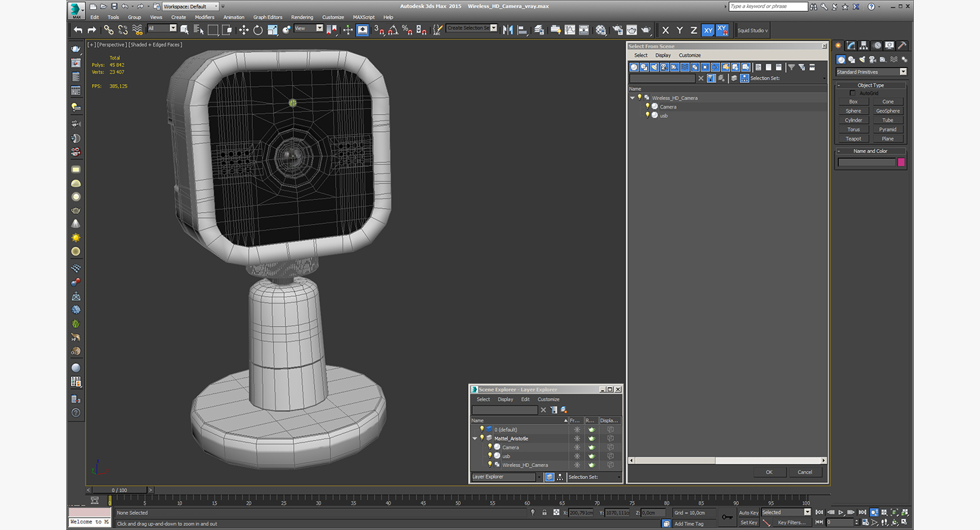The height and width of the screenshot is (530, 980).
Task: Toggle the Angle Snap button
Action: [393, 30]
